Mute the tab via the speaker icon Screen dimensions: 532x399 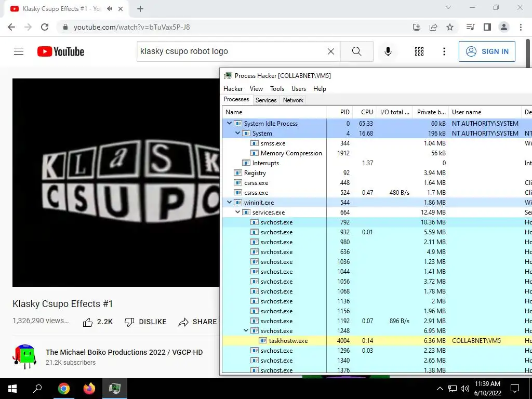[x=109, y=9]
